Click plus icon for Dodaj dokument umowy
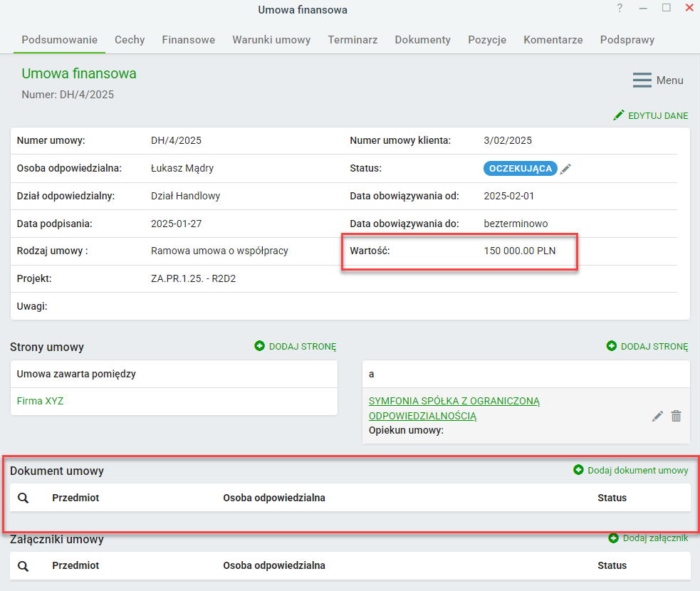This screenshot has width=700, height=591. 578,470
